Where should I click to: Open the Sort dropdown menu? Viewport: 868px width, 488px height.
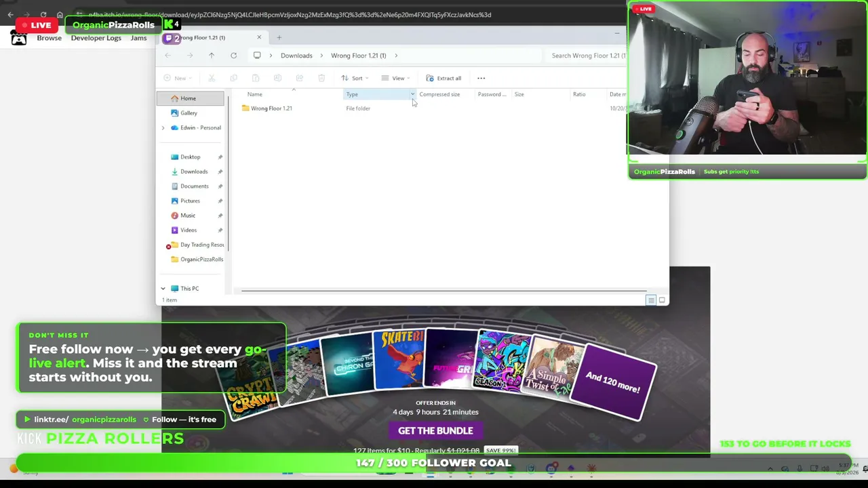coord(355,78)
